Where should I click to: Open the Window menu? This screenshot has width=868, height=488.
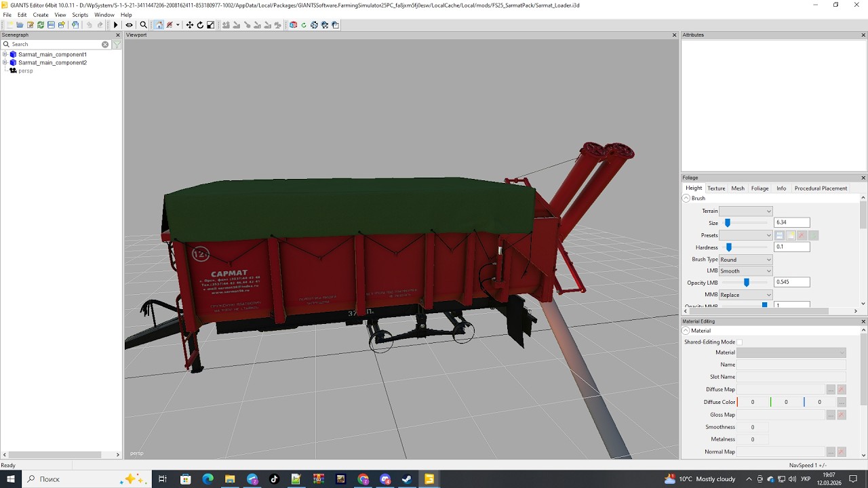pos(104,15)
